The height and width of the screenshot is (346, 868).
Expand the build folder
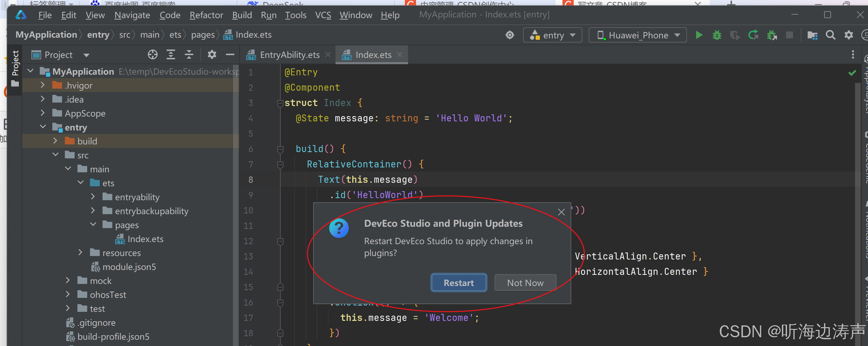[55, 141]
